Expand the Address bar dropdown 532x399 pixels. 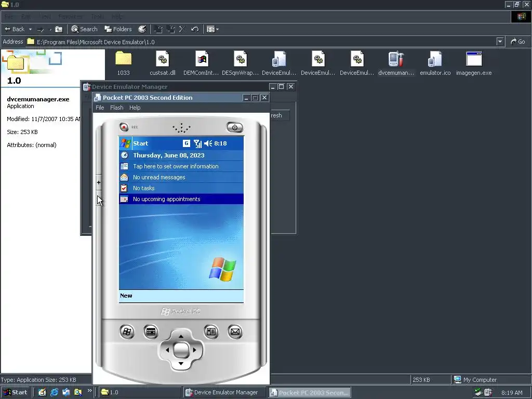point(500,42)
